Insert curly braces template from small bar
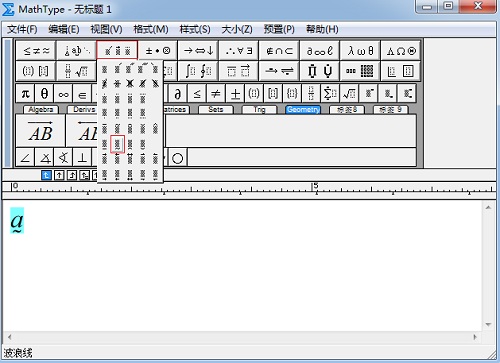The height and width of the screenshot is (363, 500). click(292, 94)
